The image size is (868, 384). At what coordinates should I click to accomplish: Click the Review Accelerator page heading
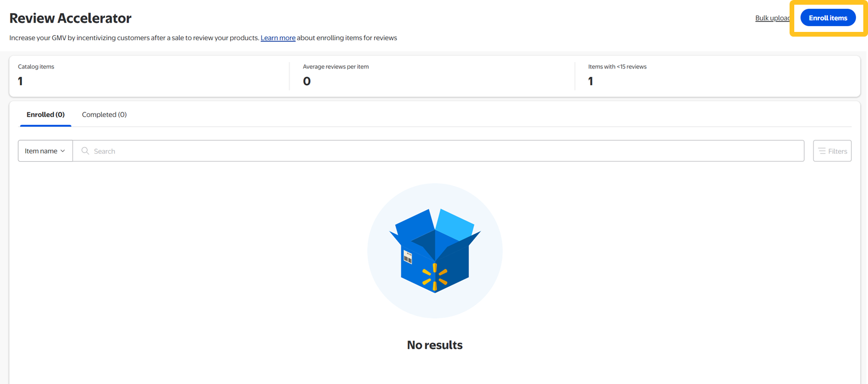[71, 18]
